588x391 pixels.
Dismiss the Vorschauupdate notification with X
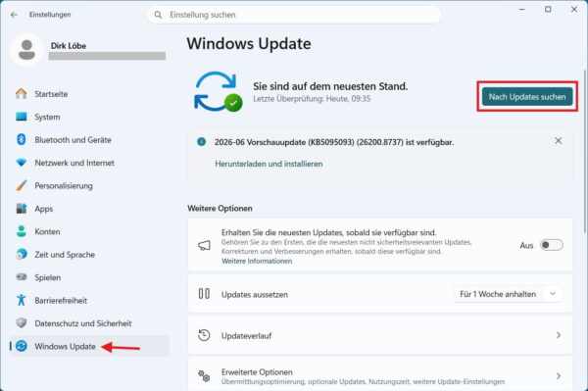[x=558, y=140]
